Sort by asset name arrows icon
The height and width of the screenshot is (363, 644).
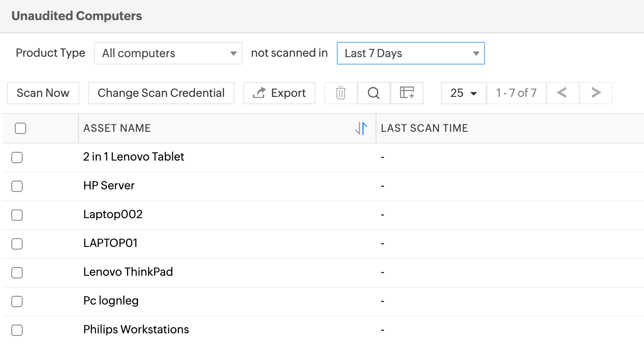[361, 128]
